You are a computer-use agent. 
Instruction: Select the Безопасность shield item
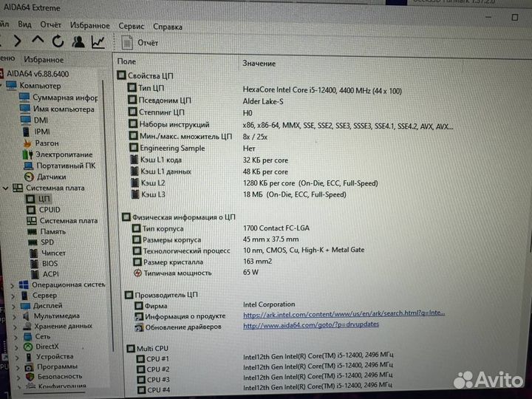[x=54, y=376]
